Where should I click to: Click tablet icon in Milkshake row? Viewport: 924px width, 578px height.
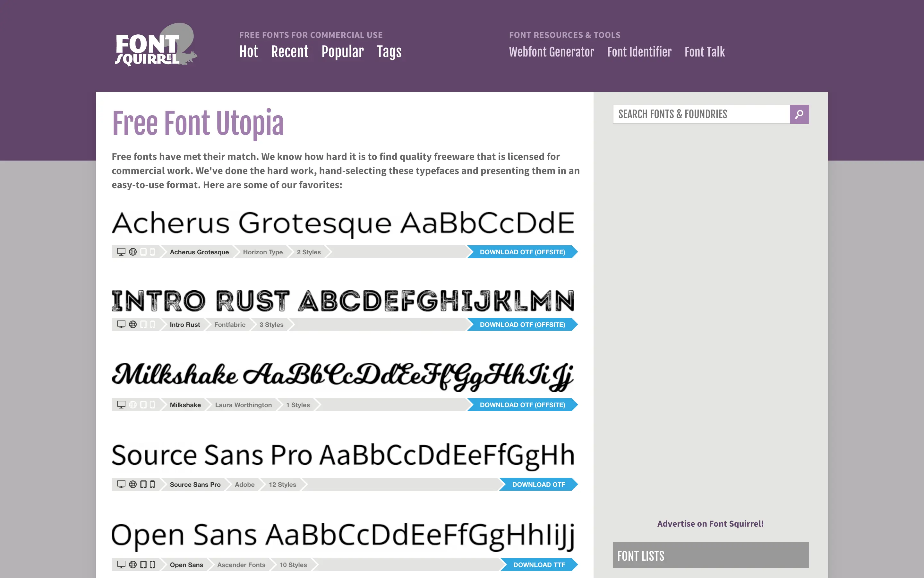coord(143,405)
